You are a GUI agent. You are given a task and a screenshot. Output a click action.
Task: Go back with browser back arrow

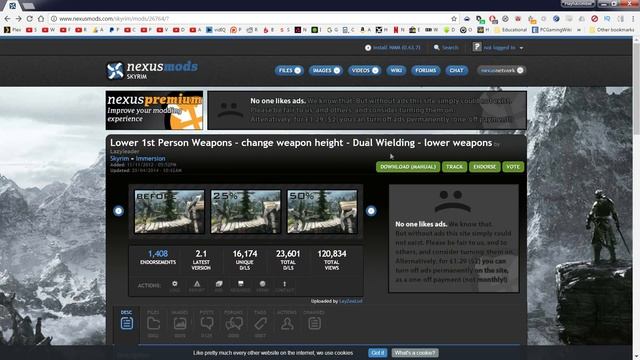[7, 19]
